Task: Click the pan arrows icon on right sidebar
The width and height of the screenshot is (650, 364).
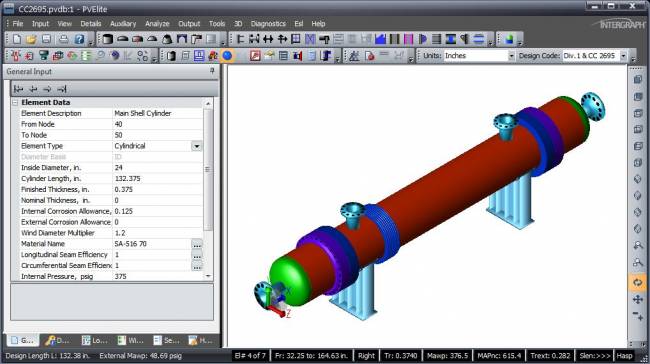Action: click(x=638, y=299)
